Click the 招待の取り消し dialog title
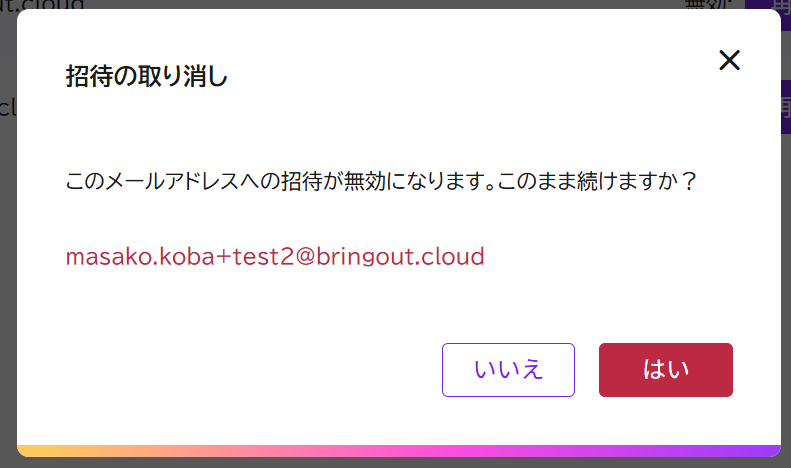 coord(146,76)
